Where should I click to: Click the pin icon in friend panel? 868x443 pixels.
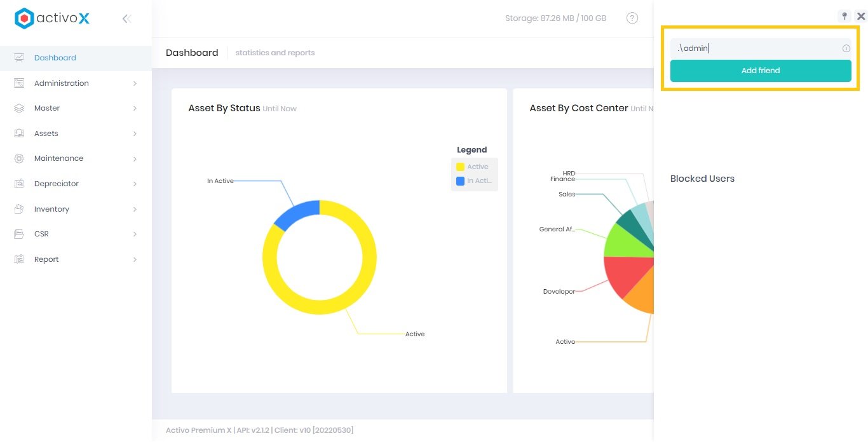pos(844,16)
